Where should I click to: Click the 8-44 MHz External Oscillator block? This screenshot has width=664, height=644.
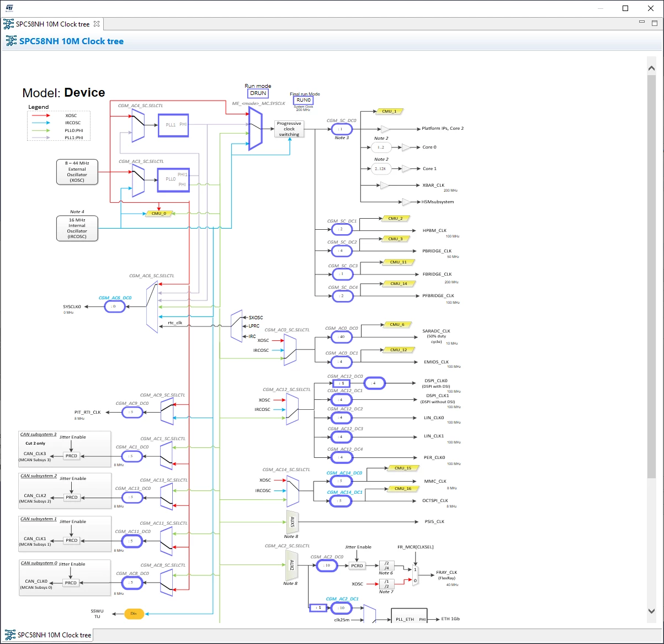77,172
